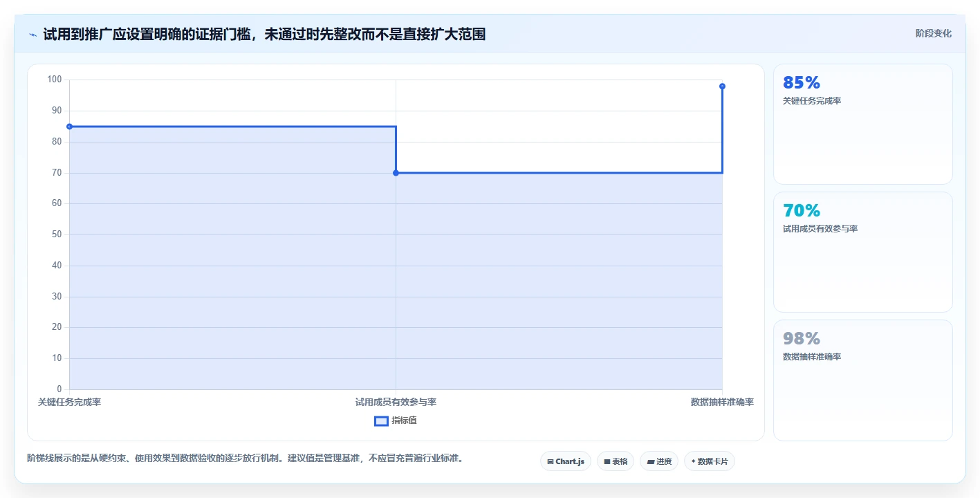Click the 数据抽样准确率 x-axis label
980x498 pixels.
point(722,402)
